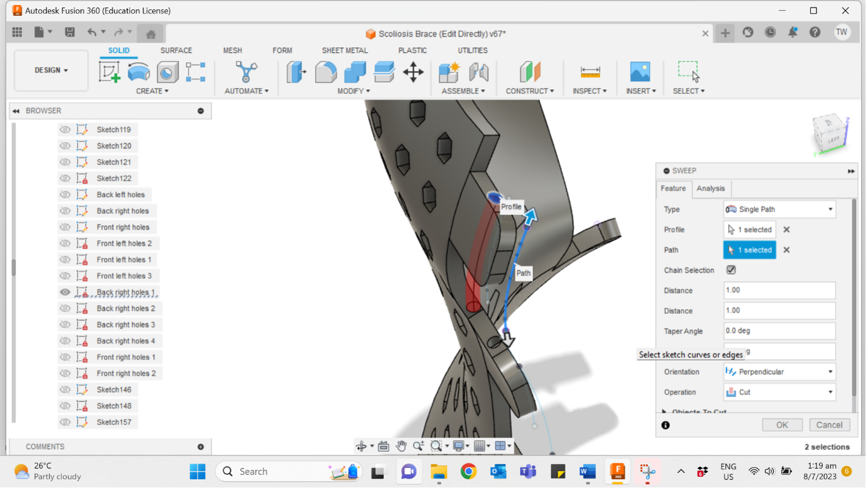Click the Extensions icon beside the new tab plus
The image size is (868, 490).
point(748,33)
